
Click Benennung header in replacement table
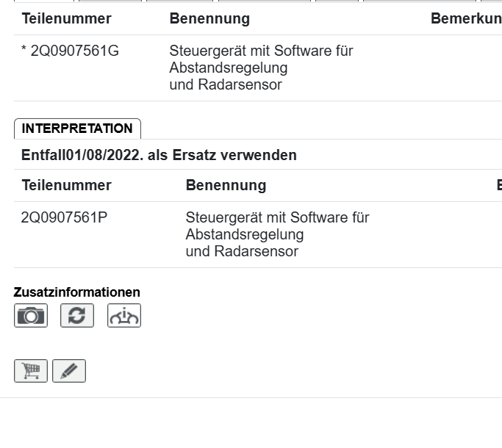[x=226, y=185]
